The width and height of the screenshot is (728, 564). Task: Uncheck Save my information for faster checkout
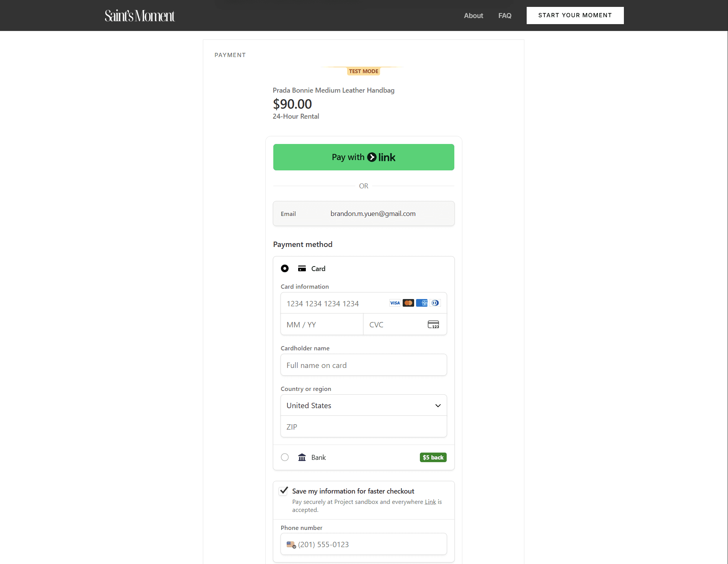[x=284, y=491]
